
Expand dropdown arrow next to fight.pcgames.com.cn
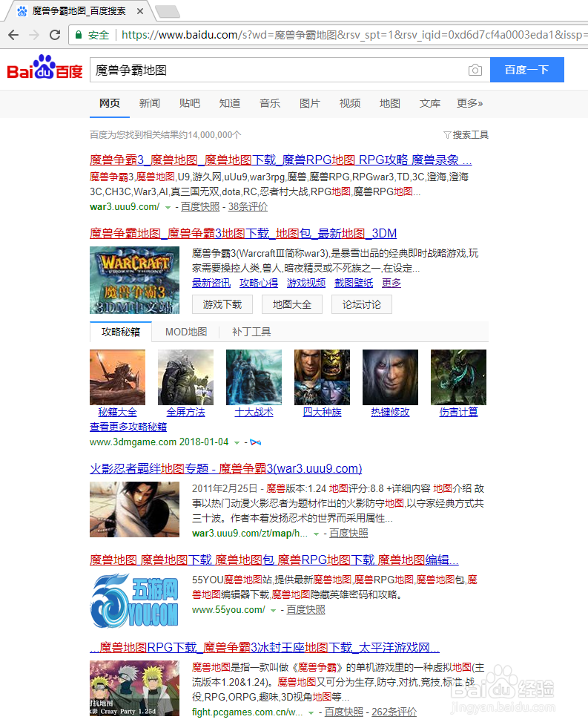click(311, 713)
